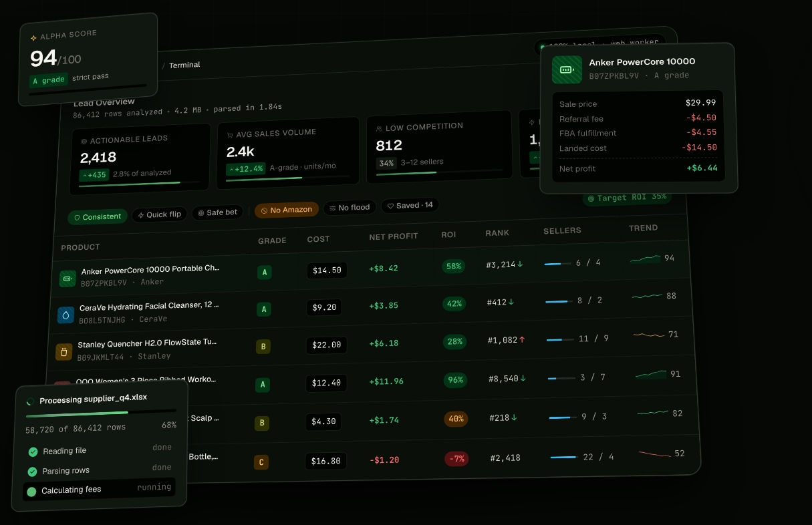This screenshot has width=812, height=525.
Task: Open the Saved · 14 filter chip
Action: (x=410, y=205)
